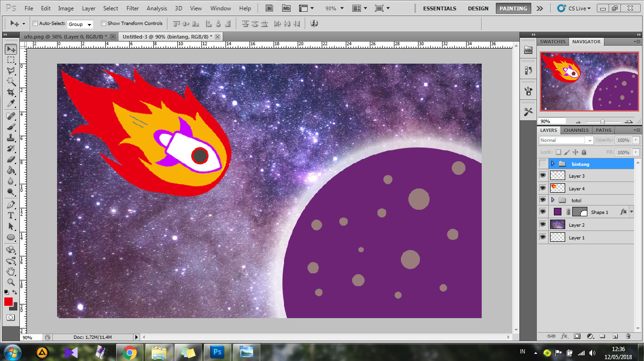Open the Auto-Select Group dropdown

point(80,24)
